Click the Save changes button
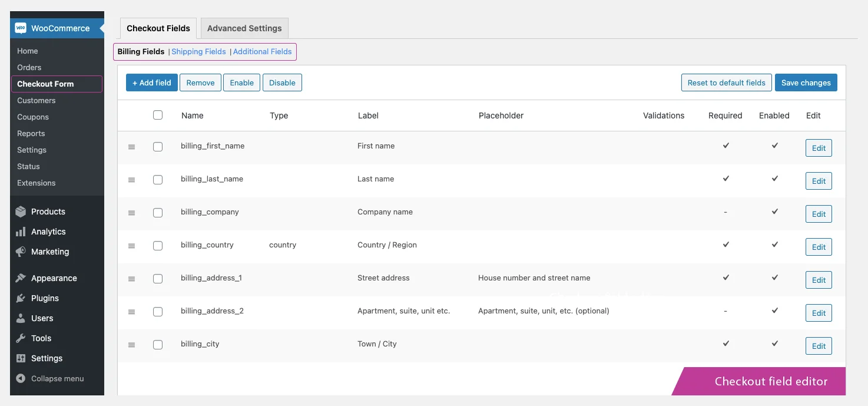Screen dimensions: 868x406 806,82
